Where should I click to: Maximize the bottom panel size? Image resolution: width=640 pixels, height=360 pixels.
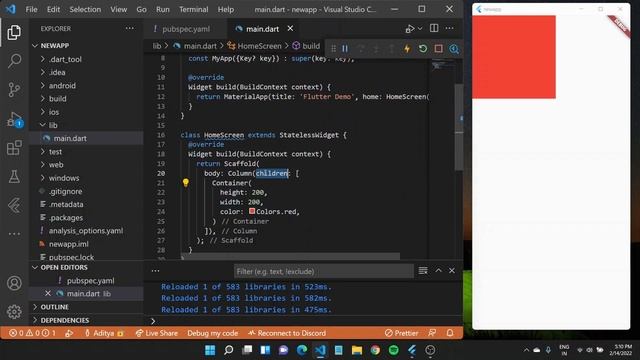point(438,270)
